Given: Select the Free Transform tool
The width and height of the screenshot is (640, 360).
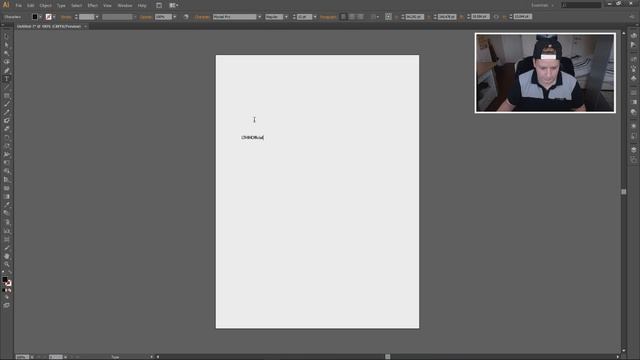Looking at the screenshot, I should (7, 163).
